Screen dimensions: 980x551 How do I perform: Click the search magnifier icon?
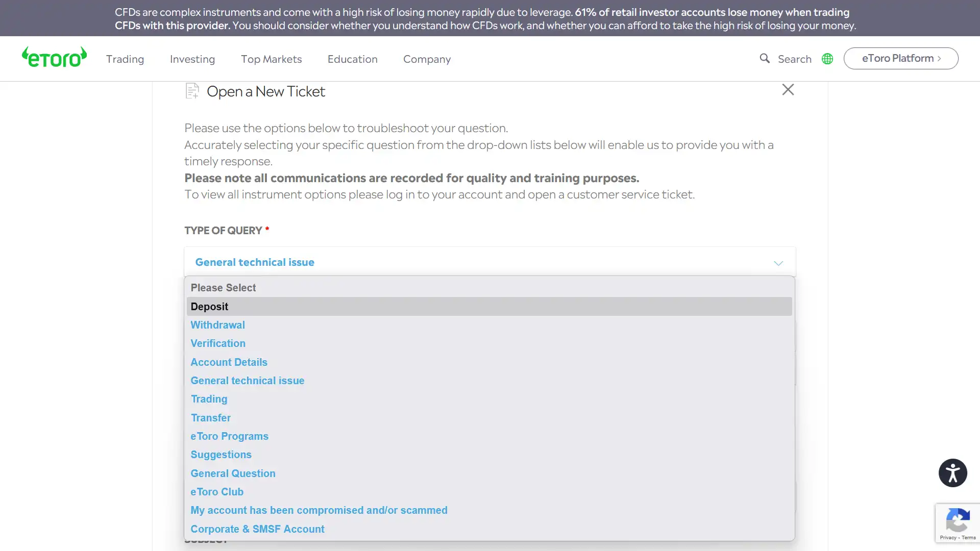[765, 59]
